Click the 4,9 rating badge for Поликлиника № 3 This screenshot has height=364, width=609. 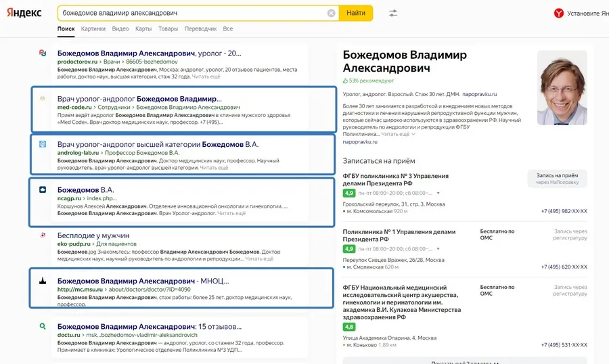[348, 193]
